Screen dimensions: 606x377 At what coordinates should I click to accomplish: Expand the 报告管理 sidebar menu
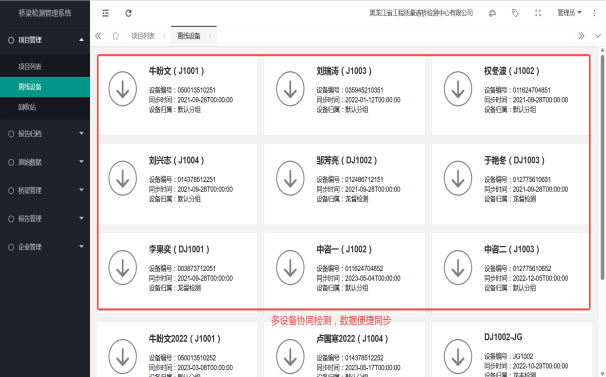(x=45, y=218)
